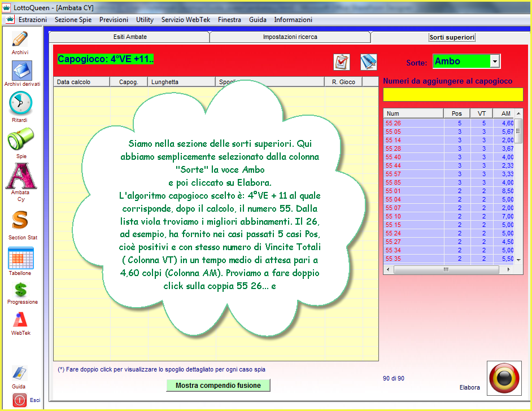This screenshot has height=411, width=532.
Task: Click the Mostra compendio fusione button
Action: point(218,385)
